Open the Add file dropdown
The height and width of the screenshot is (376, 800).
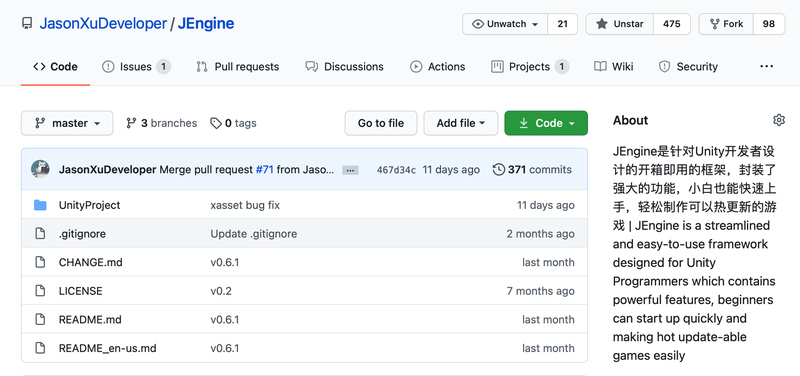click(461, 123)
